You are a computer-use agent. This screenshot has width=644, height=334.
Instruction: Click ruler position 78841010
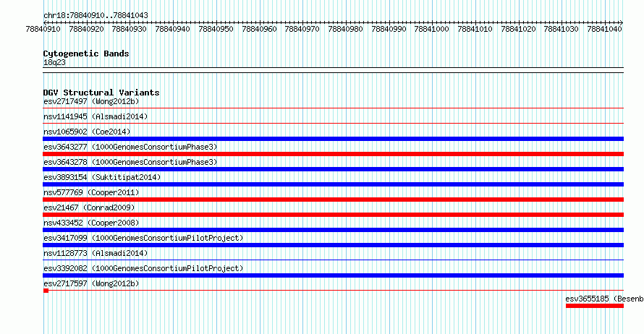coord(475,29)
